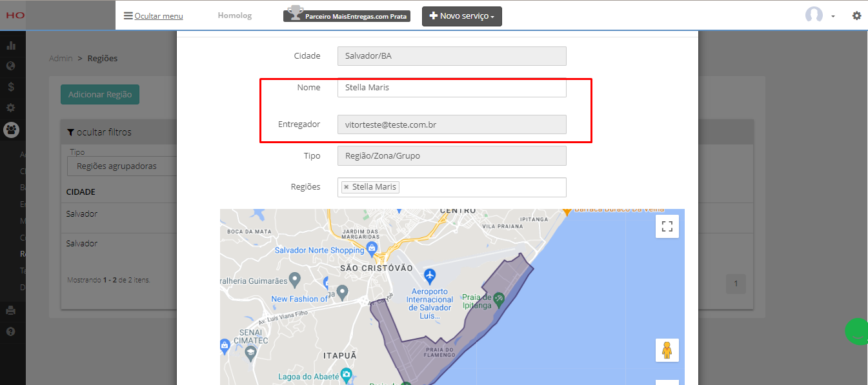Open the printer icon in sidebar
This screenshot has height=385, width=868.
point(11,310)
